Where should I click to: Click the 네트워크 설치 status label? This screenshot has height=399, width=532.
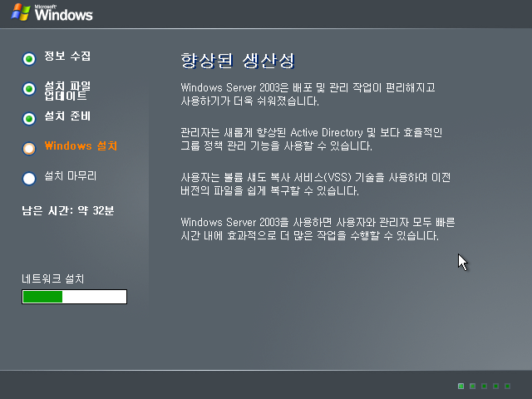[52, 279]
